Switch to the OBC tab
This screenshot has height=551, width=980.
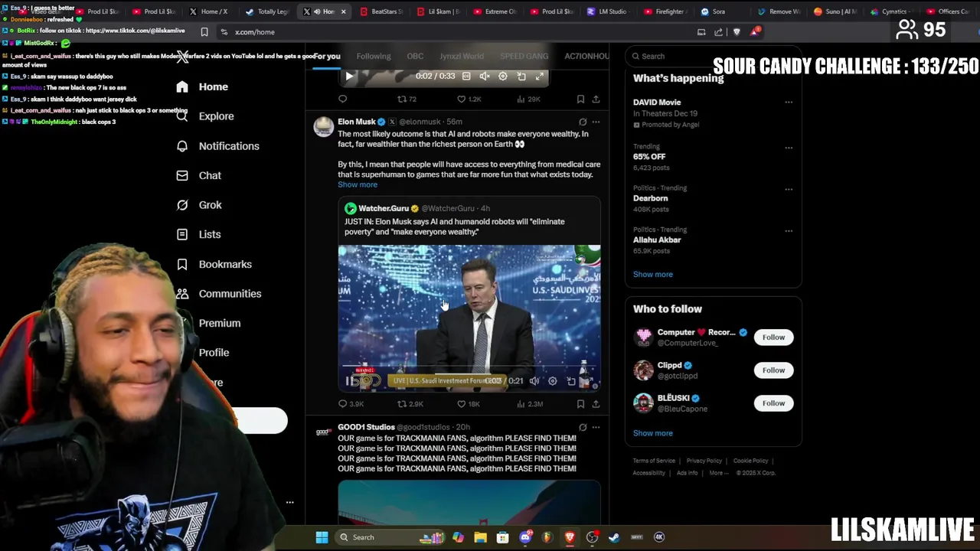coord(415,56)
